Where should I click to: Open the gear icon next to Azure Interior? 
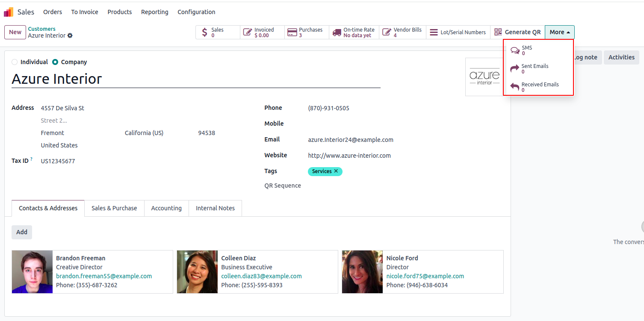(x=70, y=35)
